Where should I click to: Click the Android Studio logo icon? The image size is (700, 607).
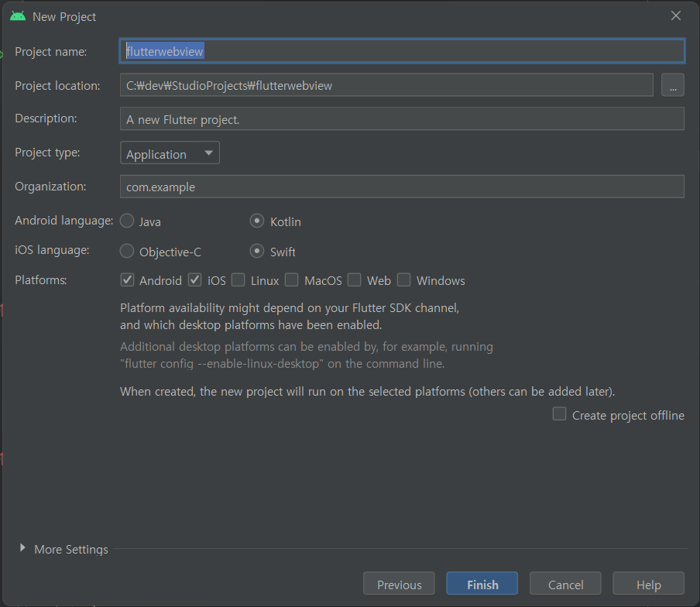click(18, 16)
